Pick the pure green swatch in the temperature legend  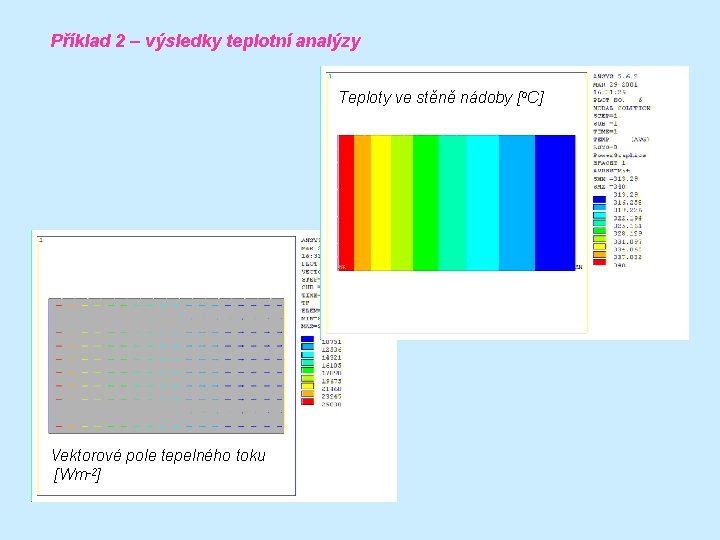click(599, 231)
